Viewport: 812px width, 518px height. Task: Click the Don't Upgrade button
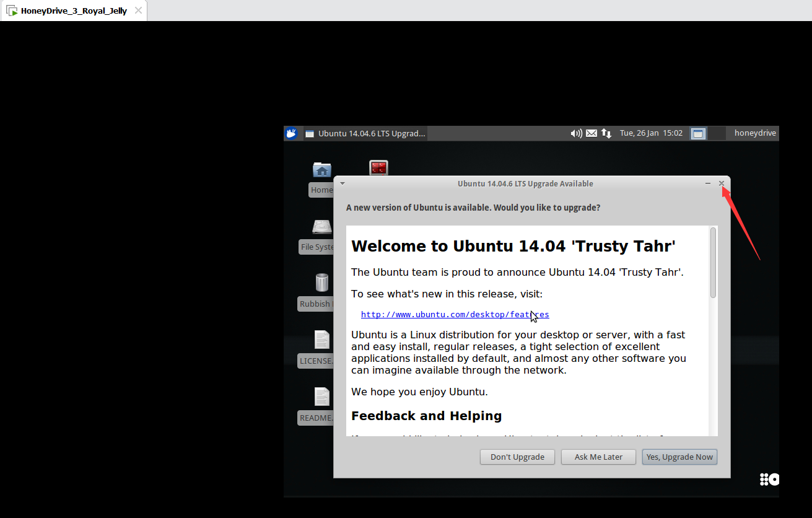click(x=517, y=457)
